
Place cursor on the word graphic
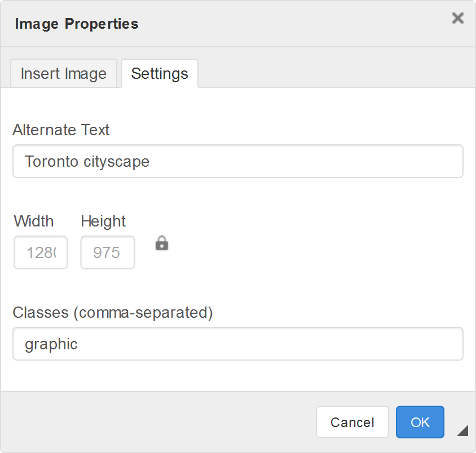(x=51, y=344)
